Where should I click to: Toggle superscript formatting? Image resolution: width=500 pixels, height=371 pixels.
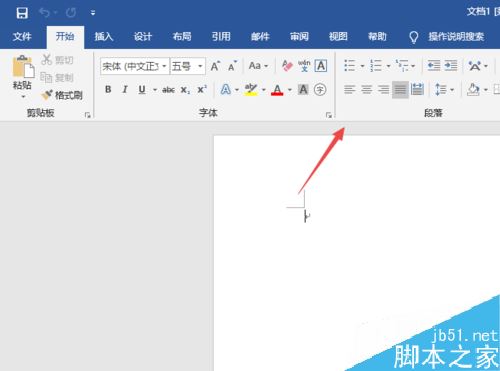[x=202, y=89]
